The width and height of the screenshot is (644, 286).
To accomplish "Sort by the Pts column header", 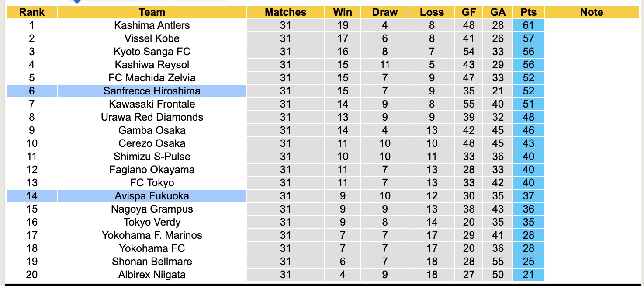I will tap(529, 12).
